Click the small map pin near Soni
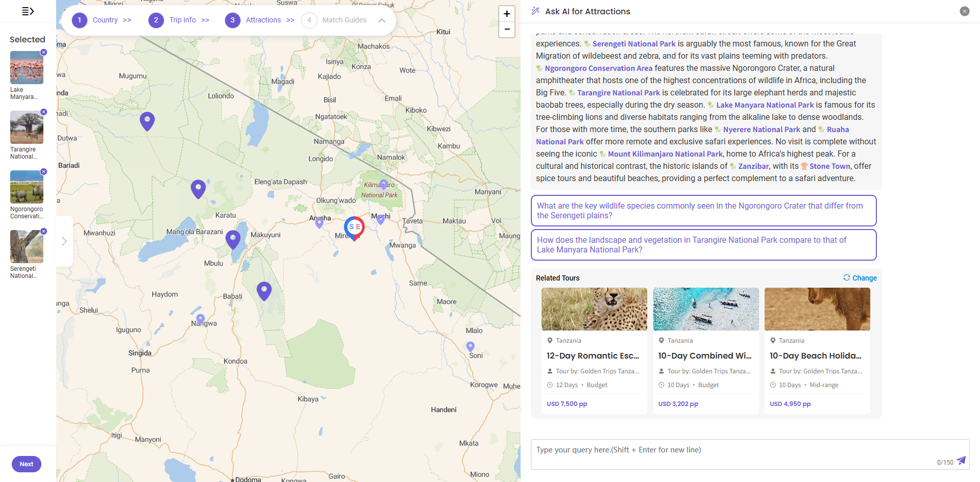This screenshot has width=980, height=482. (471, 347)
